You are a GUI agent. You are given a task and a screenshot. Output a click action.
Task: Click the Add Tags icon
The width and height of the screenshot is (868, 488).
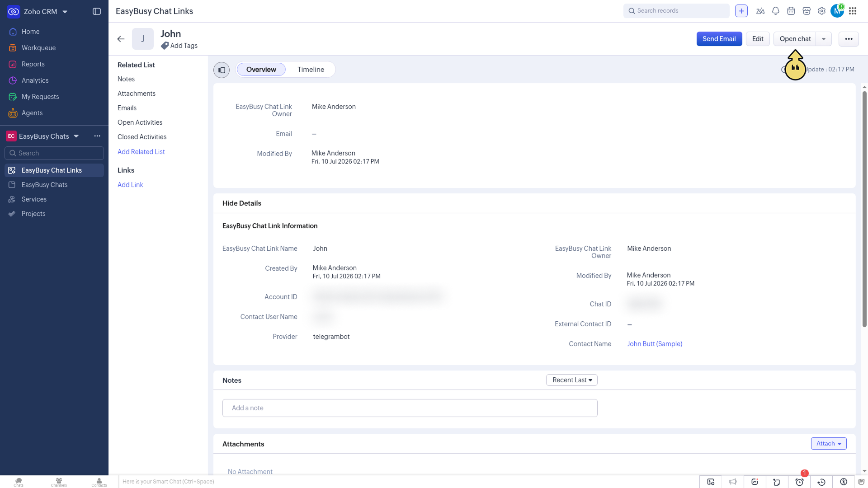tap(165, 46)
